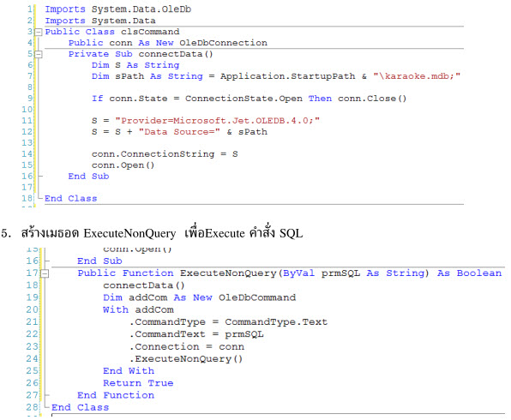Collapse the ExecuteNonQuery function outline box
Image resolution: width=511 pixels, height=420 pixels.
[45, 273]
